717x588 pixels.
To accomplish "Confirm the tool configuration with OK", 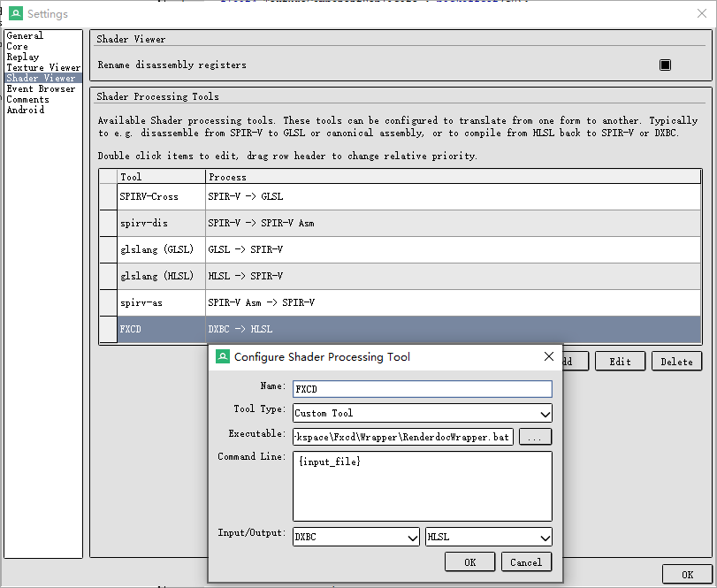I will point(470,562).
